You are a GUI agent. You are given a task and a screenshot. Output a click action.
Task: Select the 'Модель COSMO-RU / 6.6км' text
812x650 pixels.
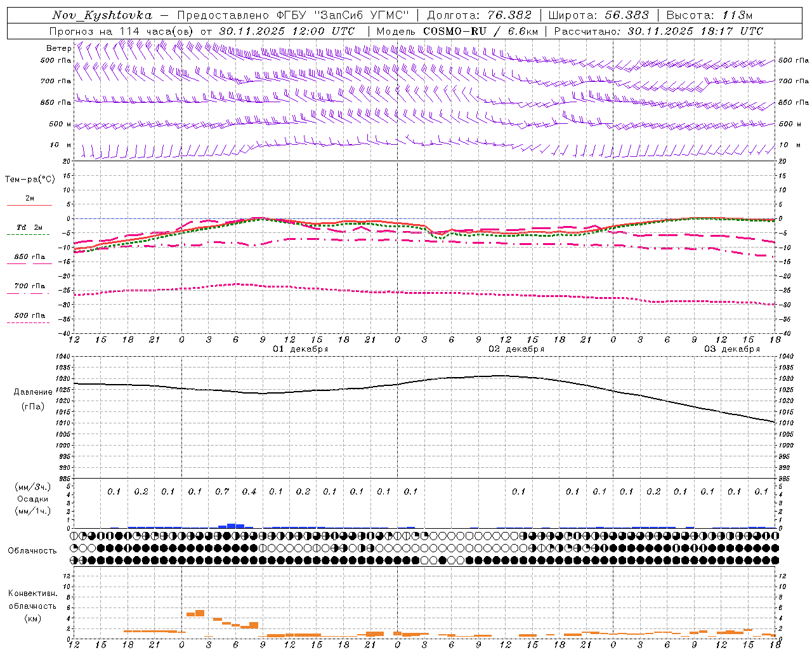point(457,31)
